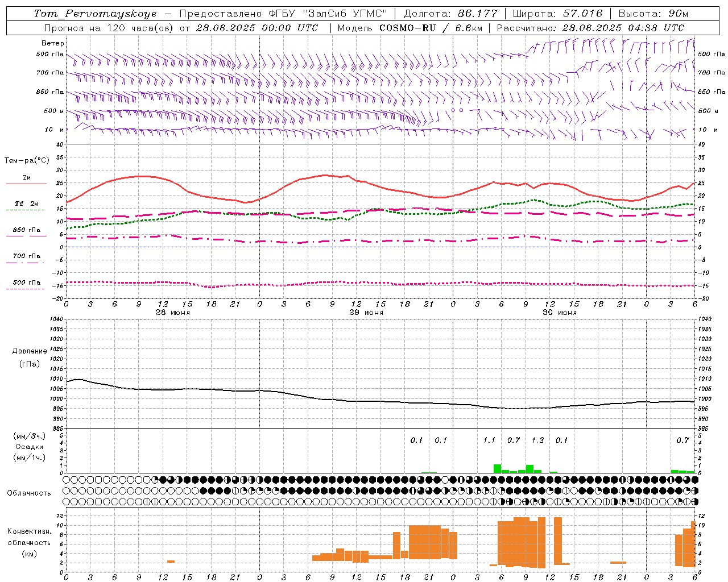The image size is (728, 582).
Task: Click the 'Прогноз на 120 часа(ов)' forecast text
Action: (x=109, y=28)
